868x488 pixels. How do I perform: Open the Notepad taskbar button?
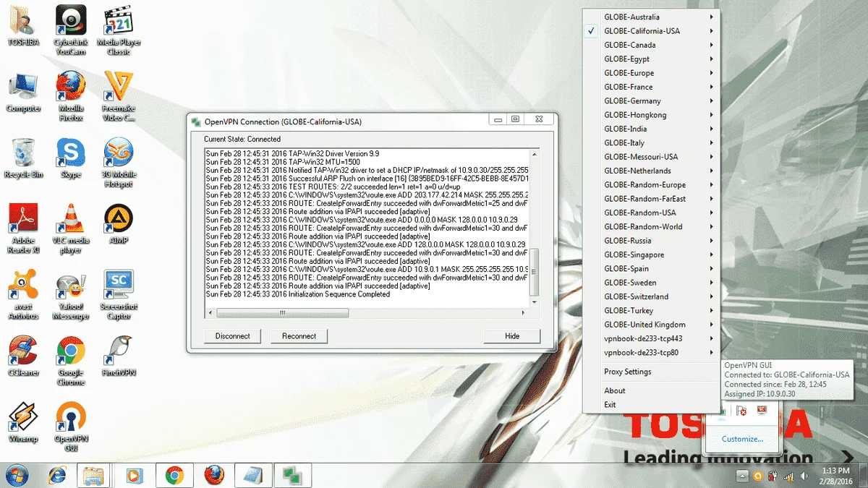click(x=253, y=475)
